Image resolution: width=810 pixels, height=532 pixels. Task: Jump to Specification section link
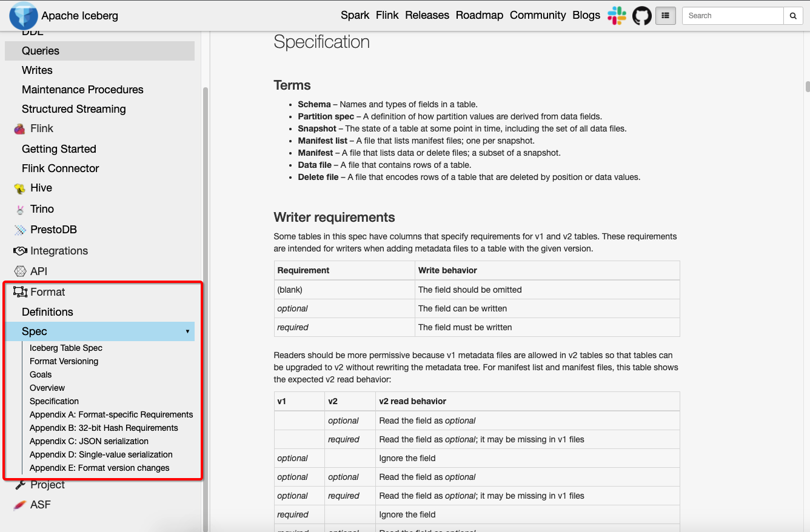(54, 401)
